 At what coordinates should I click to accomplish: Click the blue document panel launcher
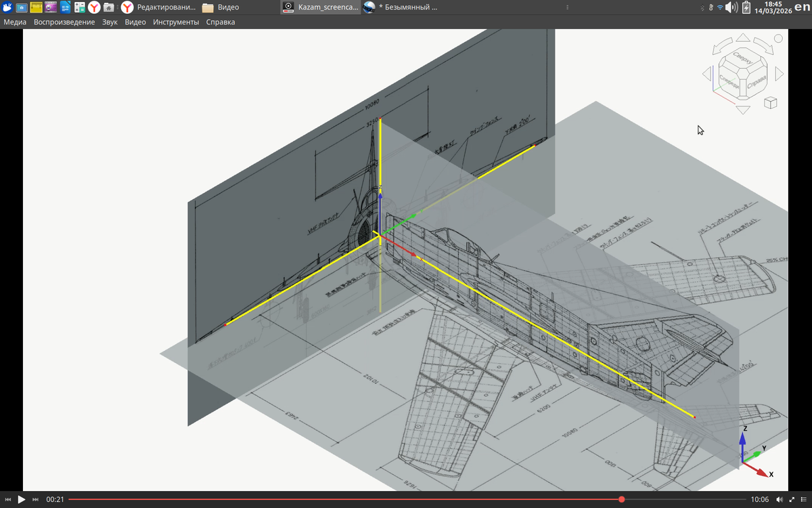coord(65,7)
